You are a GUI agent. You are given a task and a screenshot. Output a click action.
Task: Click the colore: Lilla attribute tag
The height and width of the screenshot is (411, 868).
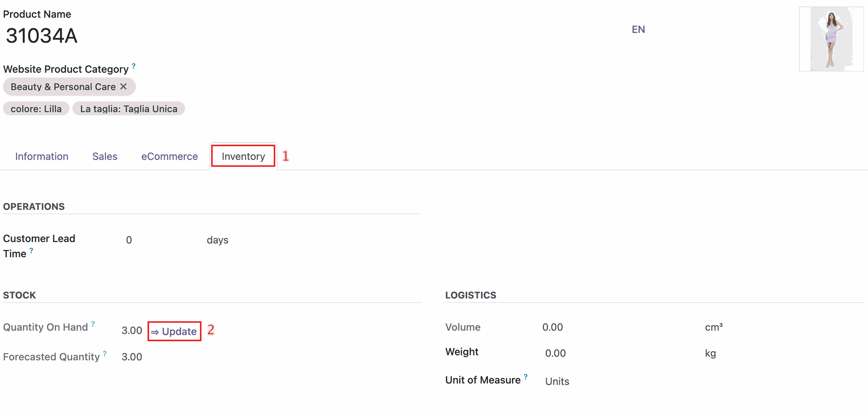36,109
